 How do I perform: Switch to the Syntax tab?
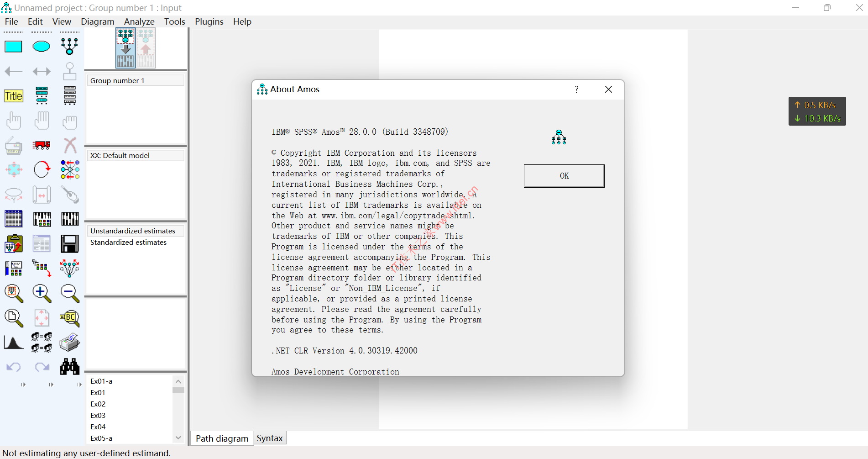[x=270, y=438]
